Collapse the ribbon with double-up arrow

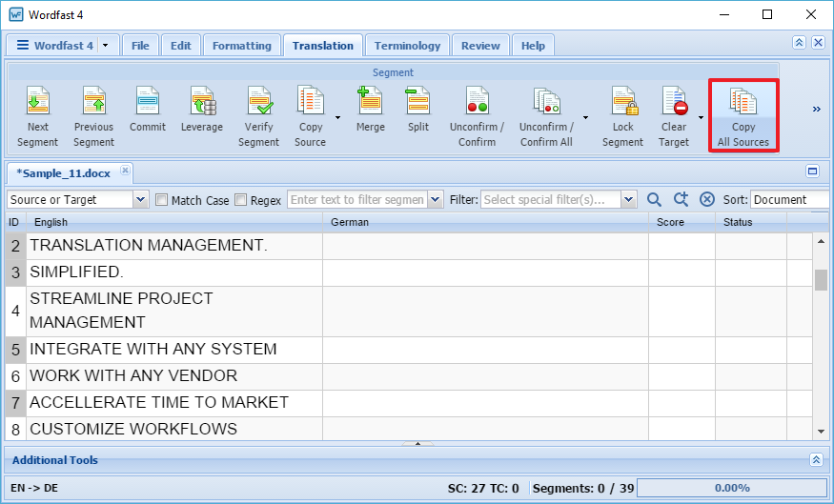click(x=799, y=43)
